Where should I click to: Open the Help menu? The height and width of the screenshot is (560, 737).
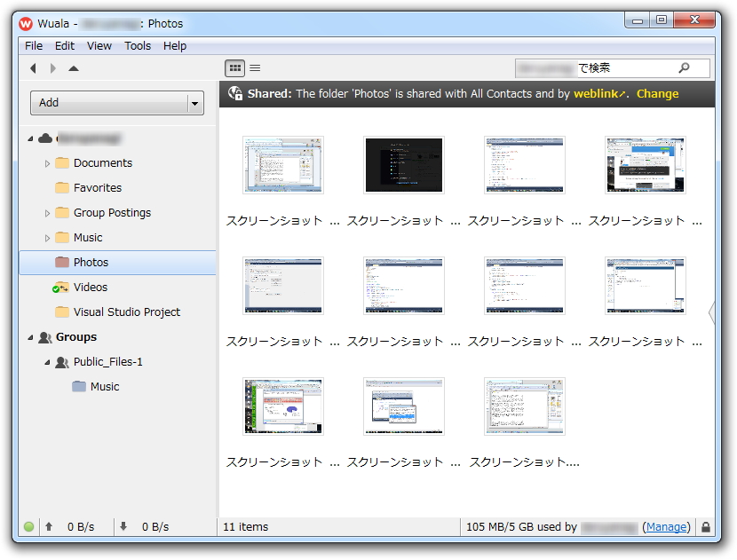click(175, 45)
